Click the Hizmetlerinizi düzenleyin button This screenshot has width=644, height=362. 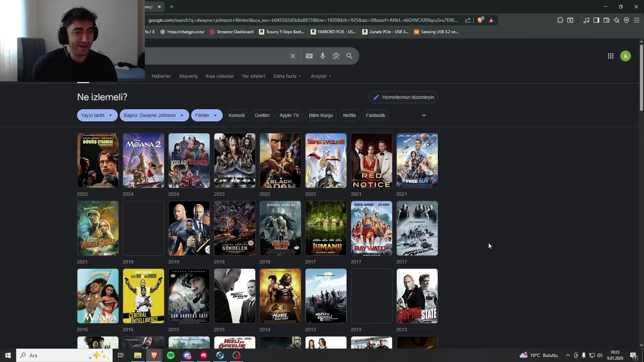pyautogui.click(x=404, y=97)
